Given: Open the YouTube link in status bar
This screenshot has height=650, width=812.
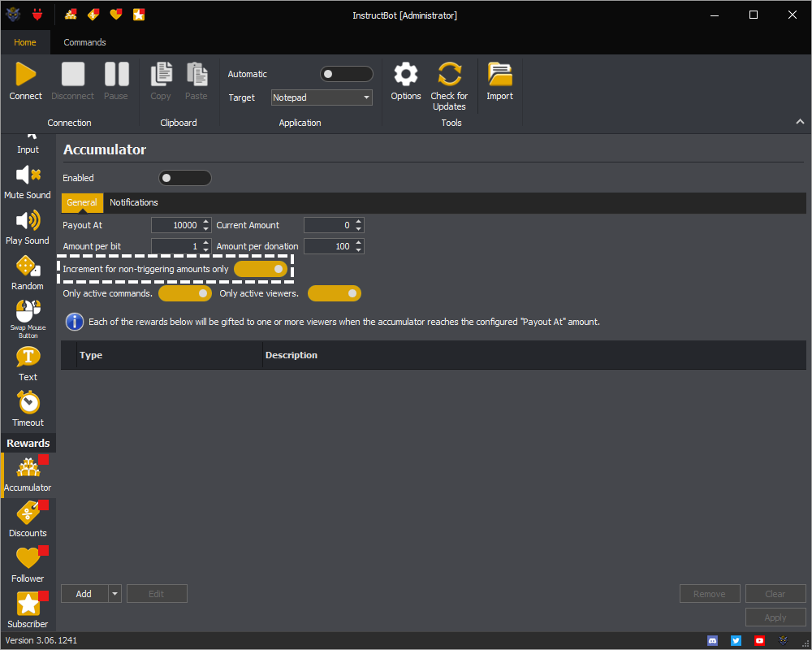Looking at the screenshot, I should coord(759,641).
